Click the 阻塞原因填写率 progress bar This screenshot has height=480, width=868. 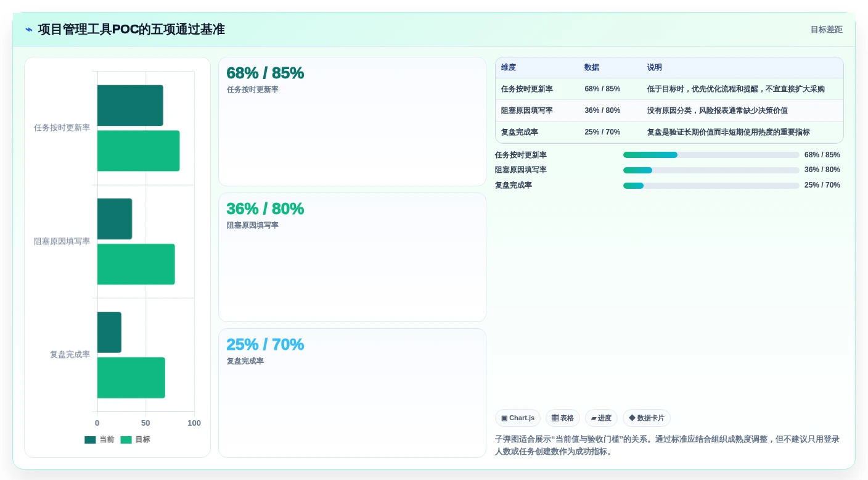pos(711,170)
